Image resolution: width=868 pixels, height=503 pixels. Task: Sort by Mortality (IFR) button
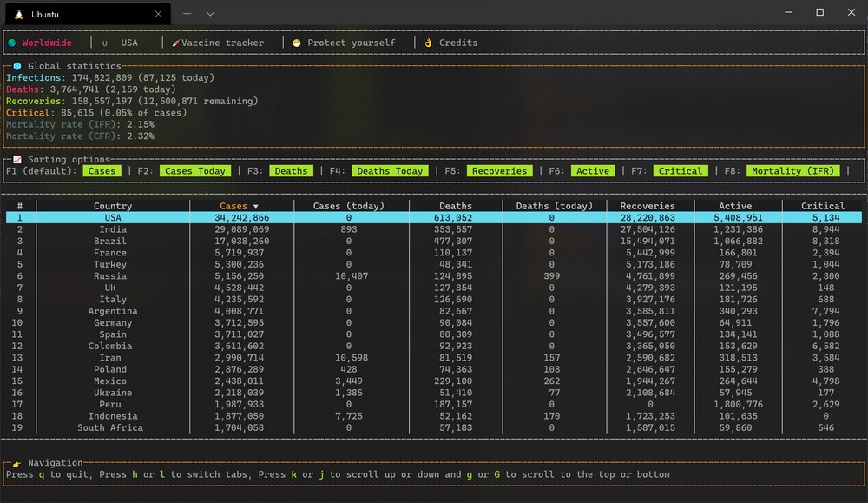792,171
